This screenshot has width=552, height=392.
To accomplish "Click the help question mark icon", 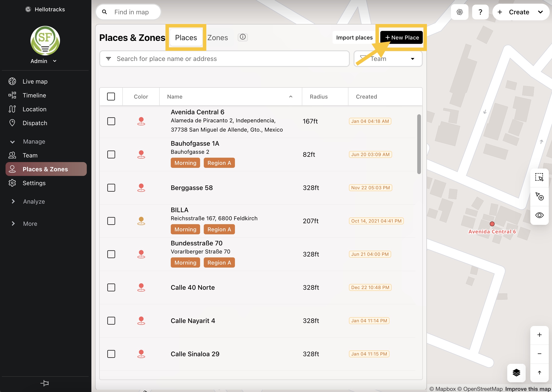I will (x=480, y=12).
